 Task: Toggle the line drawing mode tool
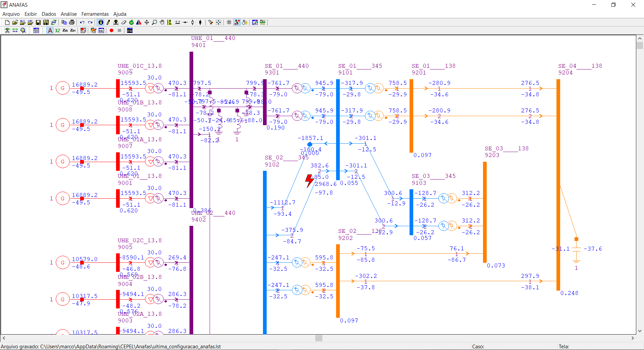tap(237, 22)
